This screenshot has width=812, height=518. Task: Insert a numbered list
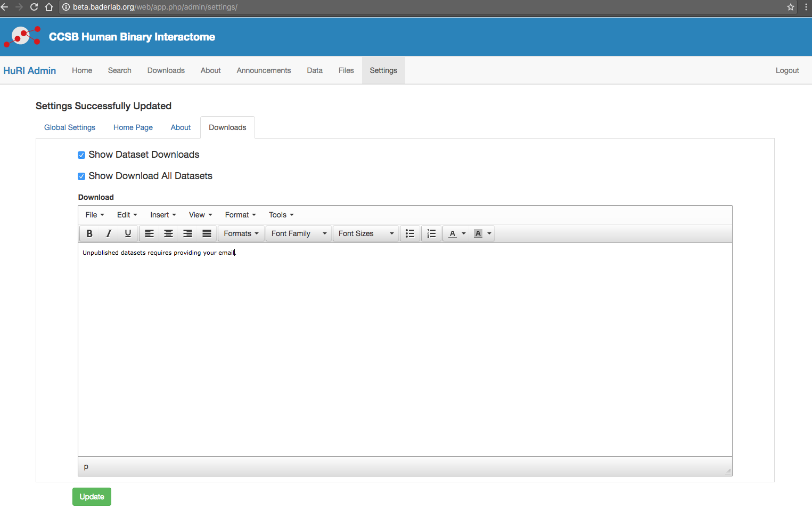coord(431,233)
